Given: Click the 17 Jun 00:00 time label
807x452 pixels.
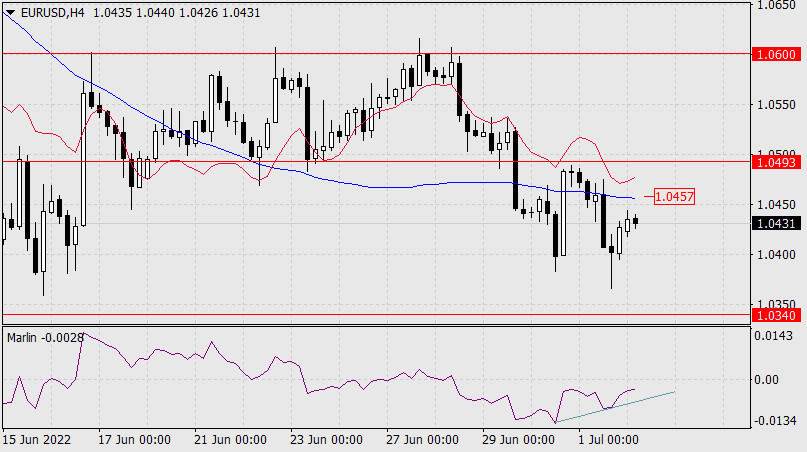Looking at the screenshot, I should coord(134,440).
